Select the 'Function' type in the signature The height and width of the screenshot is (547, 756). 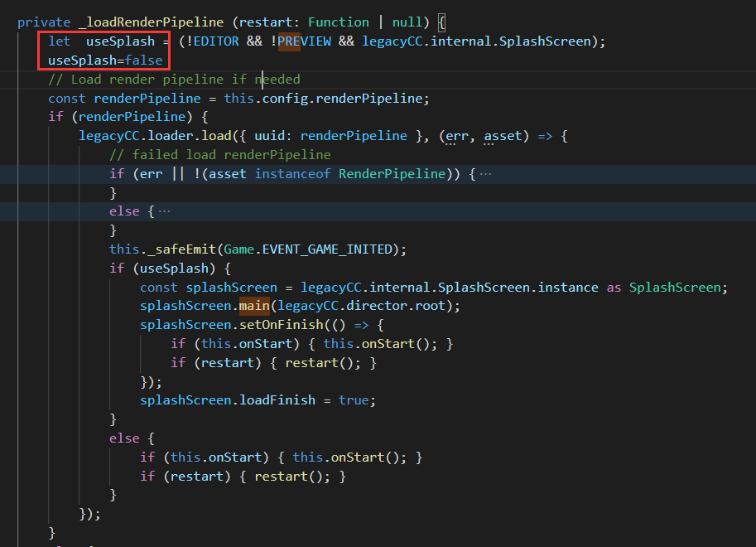[x=339, y=22]
